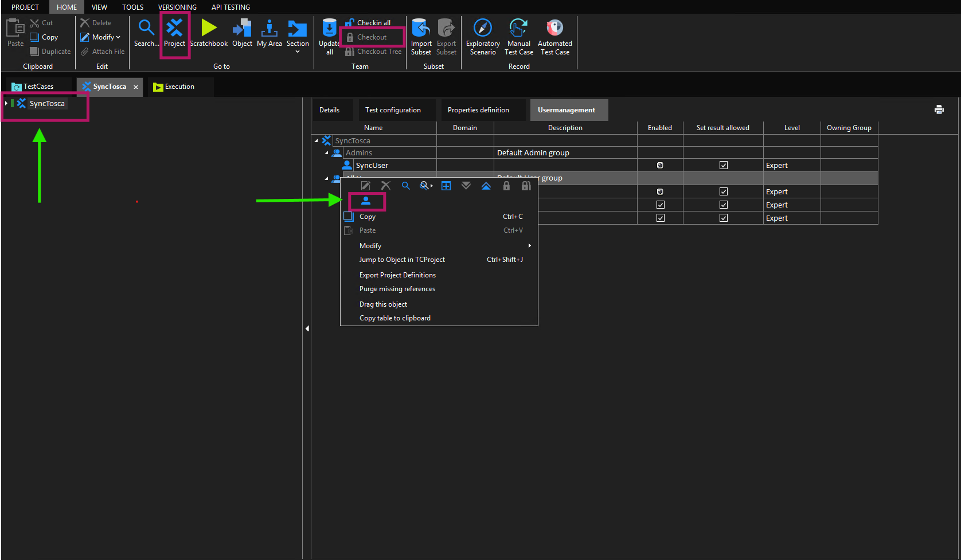Open the Scratchbook from the ribbon
961x560 pixels.
(209, 33)
